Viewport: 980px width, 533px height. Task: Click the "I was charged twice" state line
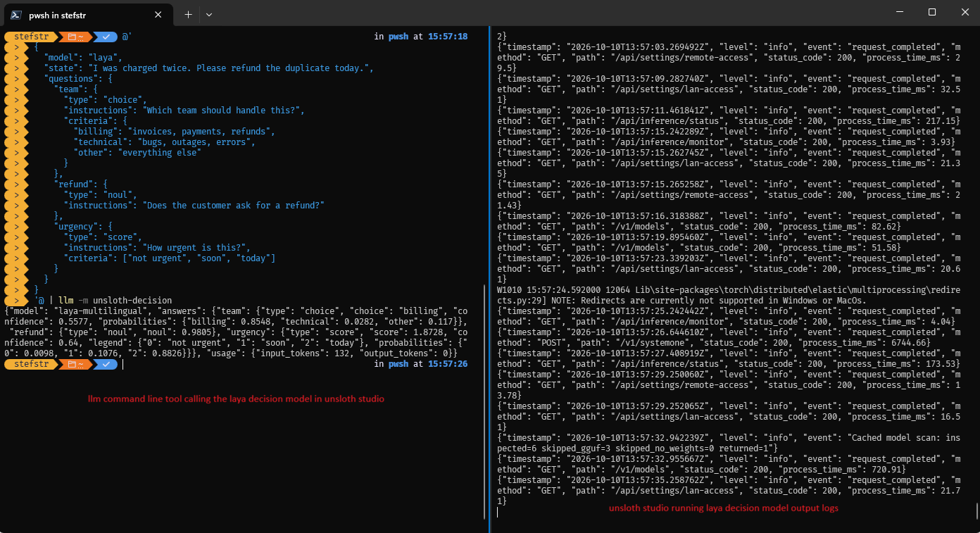tap(208, 68)
